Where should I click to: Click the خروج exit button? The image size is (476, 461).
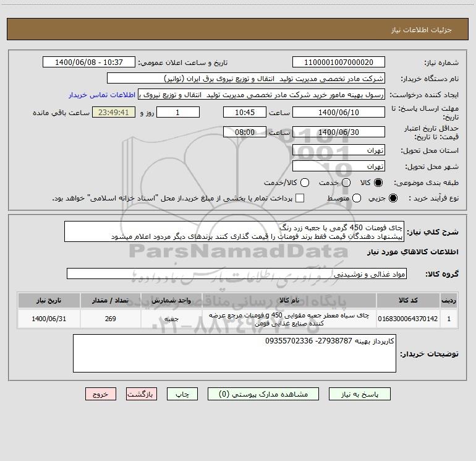101,394
